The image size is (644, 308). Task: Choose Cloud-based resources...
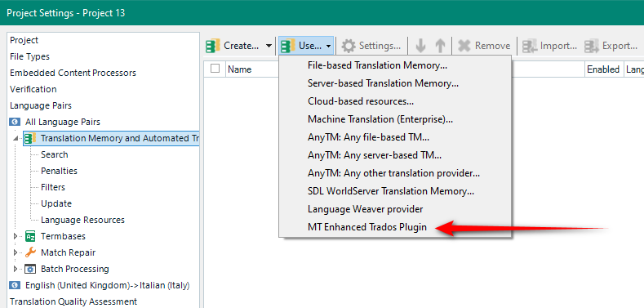click(x=361, y=101)
